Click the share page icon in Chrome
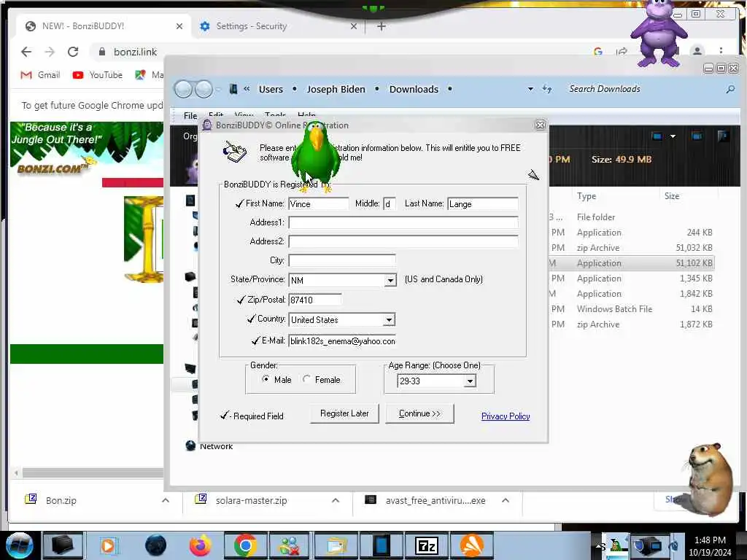747x560 pixels. tap(622, 52)
